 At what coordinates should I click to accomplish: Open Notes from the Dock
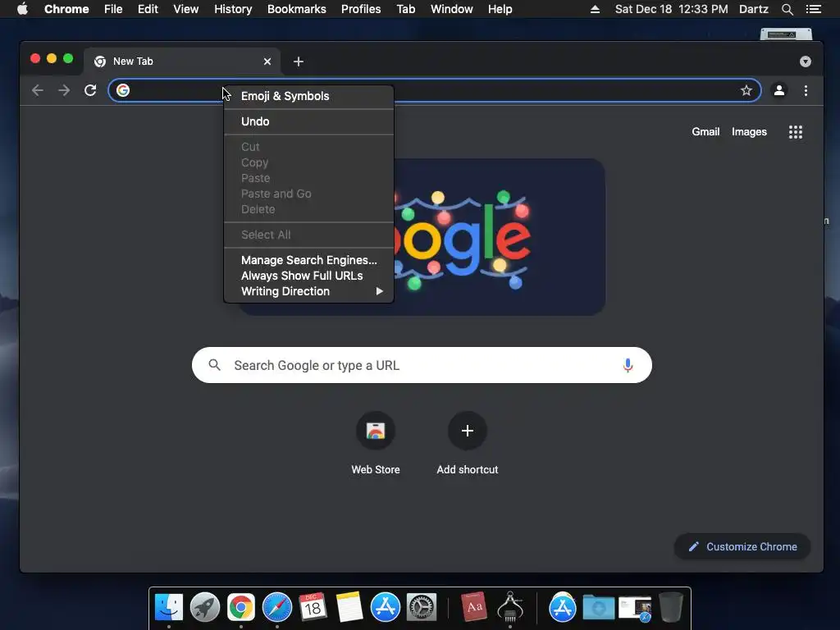tap(349, 608)
